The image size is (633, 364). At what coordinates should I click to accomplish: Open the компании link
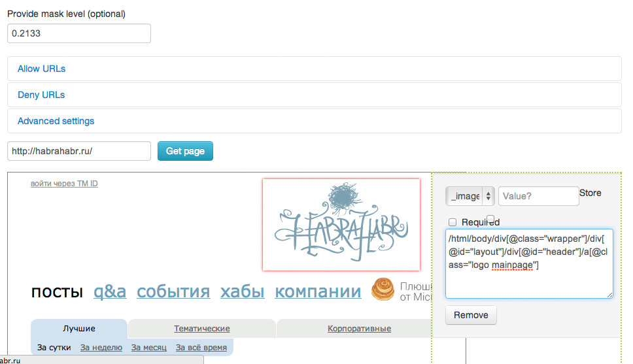point(318,291)
